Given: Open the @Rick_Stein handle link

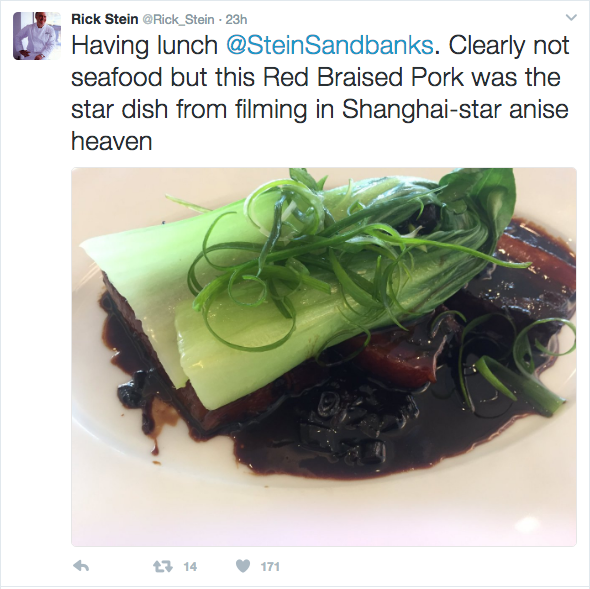Looking at the screenshot, I should (x=178, y=20).
